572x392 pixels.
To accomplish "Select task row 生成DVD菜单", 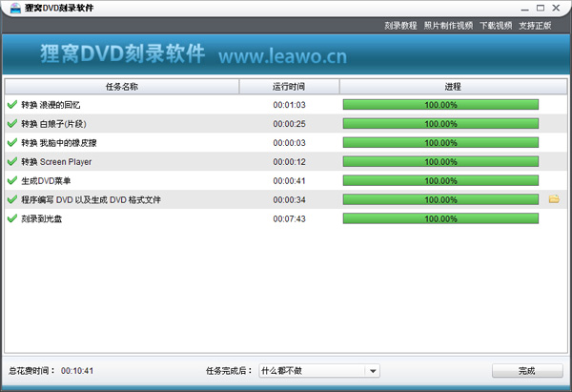I will [x=286, y=180].
